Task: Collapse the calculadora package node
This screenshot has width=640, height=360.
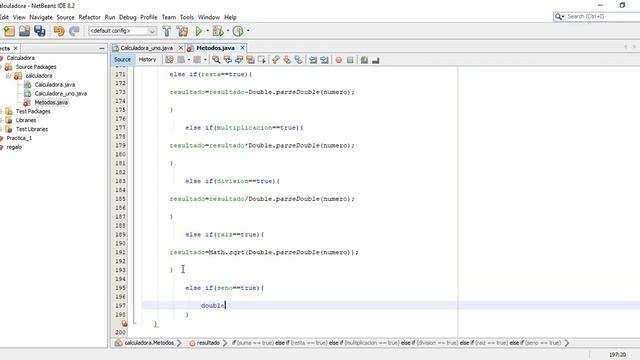Action: tap(8, 76)
